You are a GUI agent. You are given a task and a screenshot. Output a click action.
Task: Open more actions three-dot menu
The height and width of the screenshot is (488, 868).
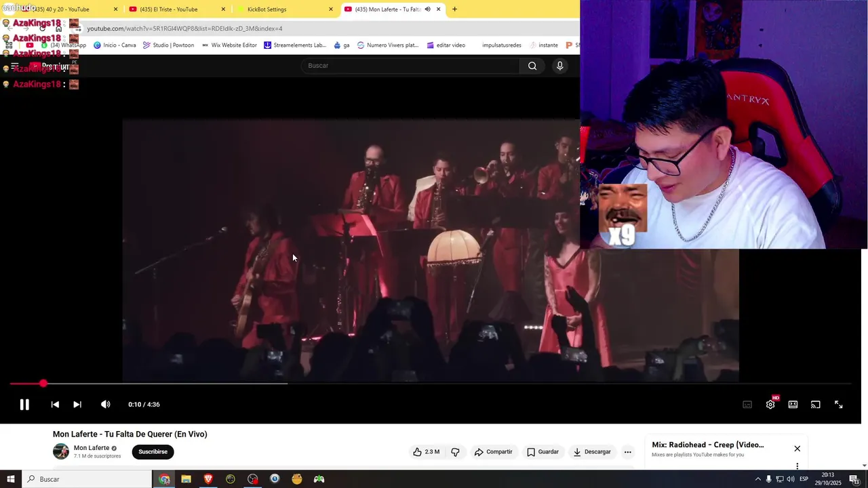628,452
